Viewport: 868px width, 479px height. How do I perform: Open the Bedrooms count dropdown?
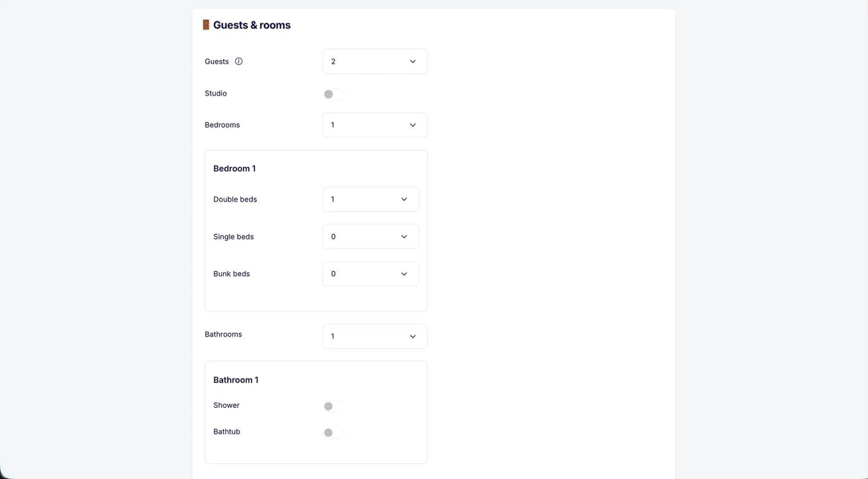pos(375,125)
